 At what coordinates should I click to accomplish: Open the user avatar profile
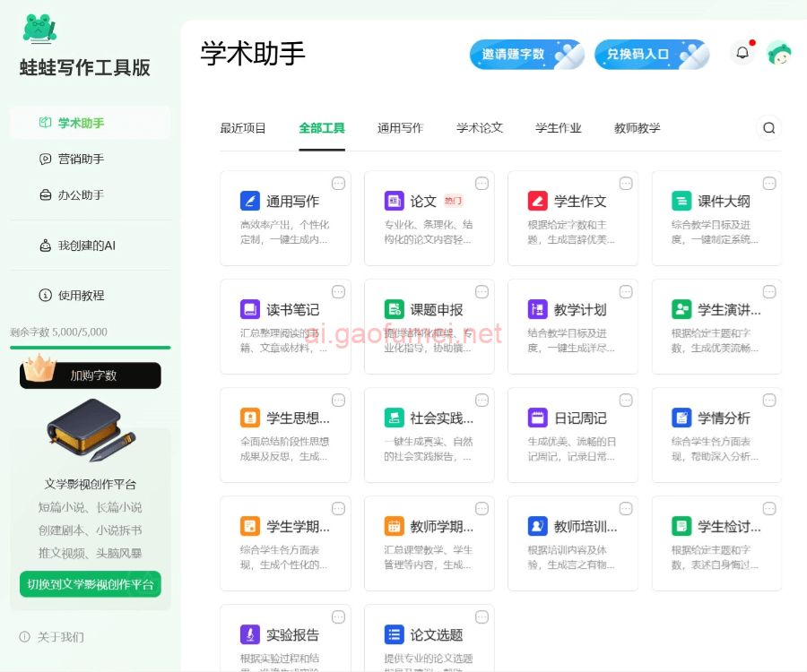pos(778,54)
